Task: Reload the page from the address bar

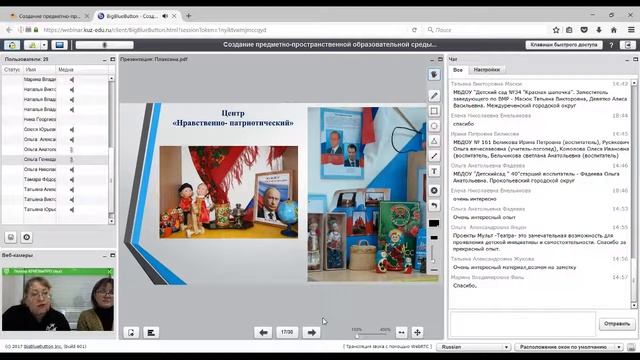Action: (414, 30)
